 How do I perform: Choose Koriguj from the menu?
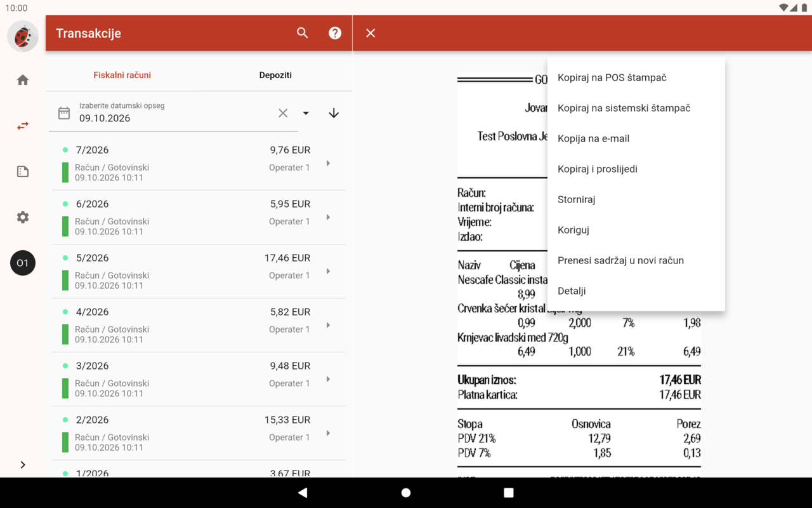tap(636, 230)
